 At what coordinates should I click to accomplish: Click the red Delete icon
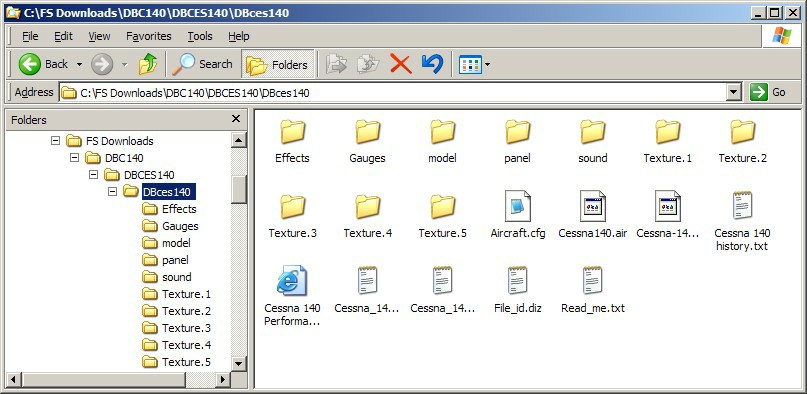(x=400, y=64)
